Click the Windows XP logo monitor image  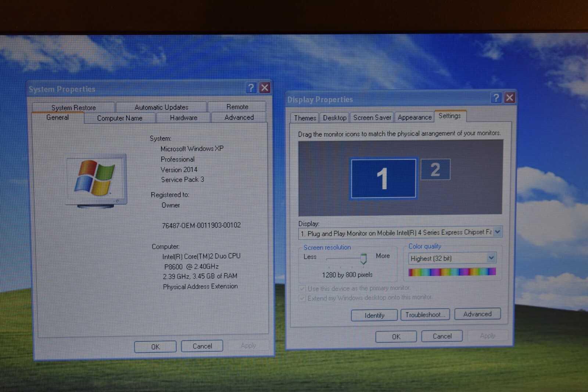pos(97,181)
